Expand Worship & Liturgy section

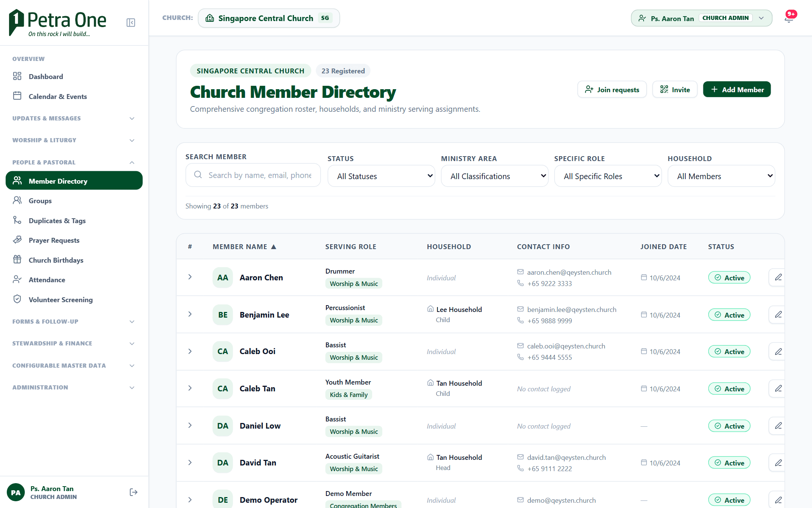click(74, 140)
